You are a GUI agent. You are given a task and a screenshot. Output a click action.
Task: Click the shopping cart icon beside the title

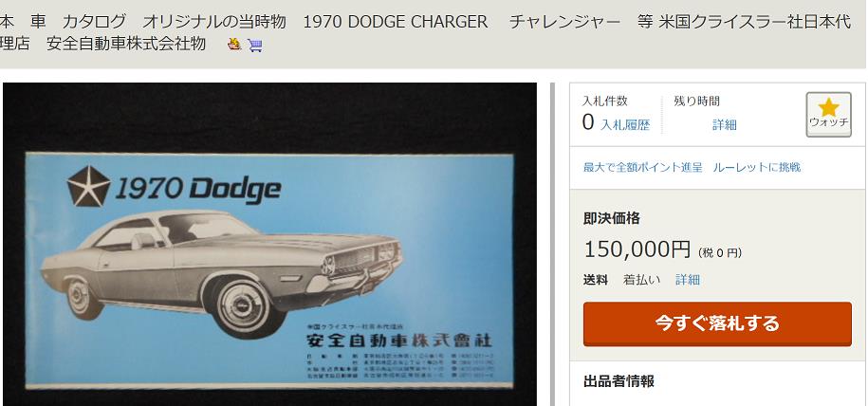254,45
